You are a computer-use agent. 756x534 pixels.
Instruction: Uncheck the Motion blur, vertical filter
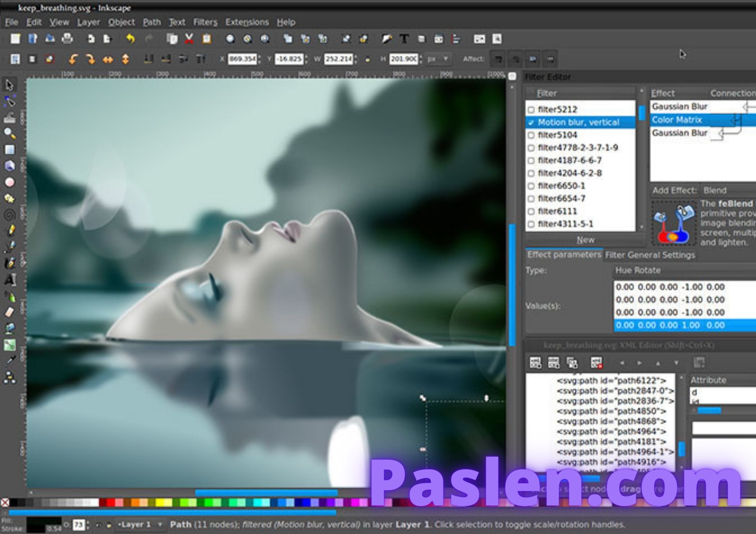click(531, 122)
